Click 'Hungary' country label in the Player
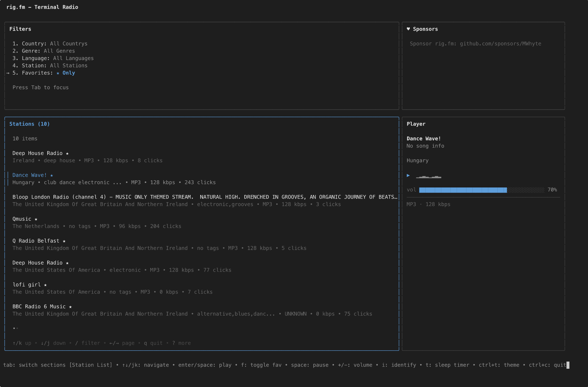Screen dimensions: 588x387 coord(418,161)
